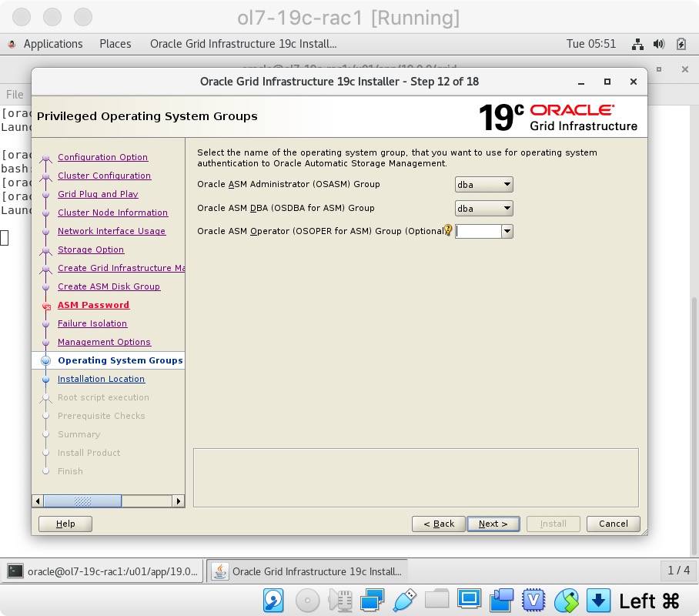Screen dimensions: 699x616
Task: Click the Applications menu foot icon
Action: pos(12,44)
